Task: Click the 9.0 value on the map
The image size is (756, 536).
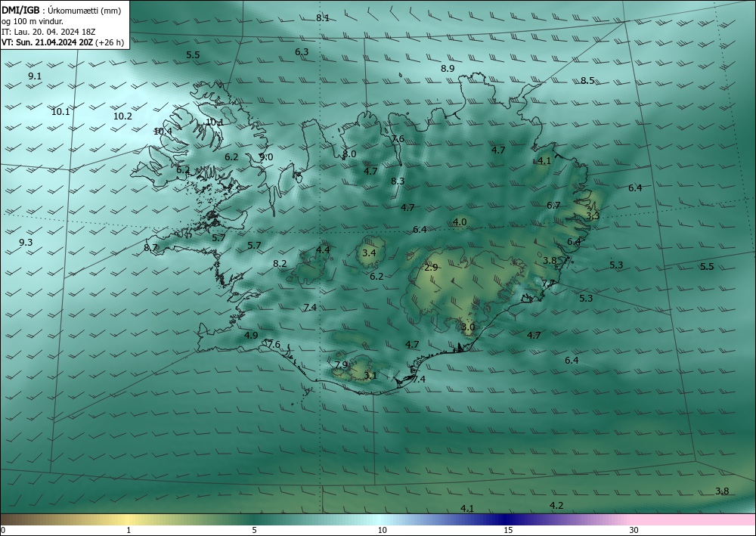Action: pos(266,157)
